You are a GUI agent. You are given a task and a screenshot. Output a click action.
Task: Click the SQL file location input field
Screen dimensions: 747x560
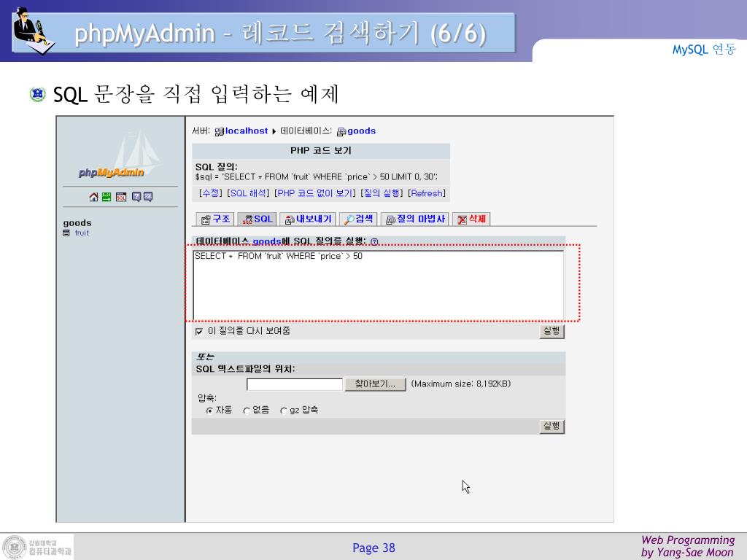(x=295, y=384)
